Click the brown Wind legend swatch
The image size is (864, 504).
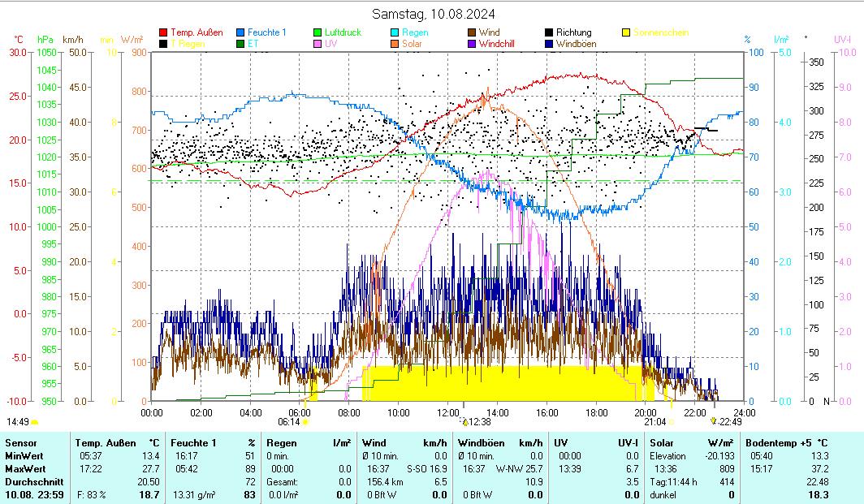coord(473,33)
